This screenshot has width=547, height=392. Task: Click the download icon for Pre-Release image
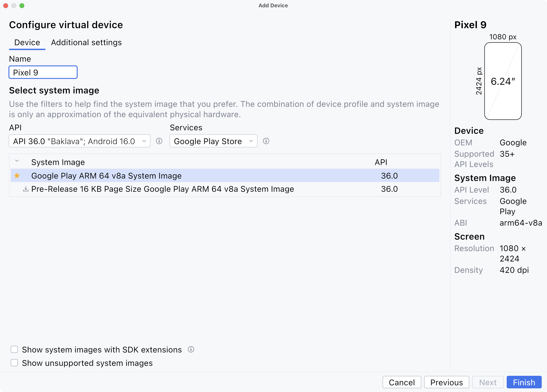[x=26, y=189]
